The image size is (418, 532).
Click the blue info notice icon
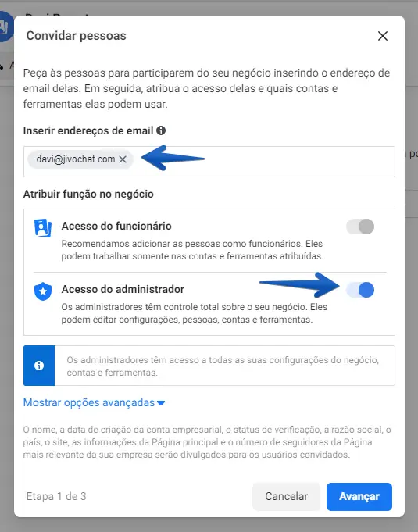coord(39,366)
